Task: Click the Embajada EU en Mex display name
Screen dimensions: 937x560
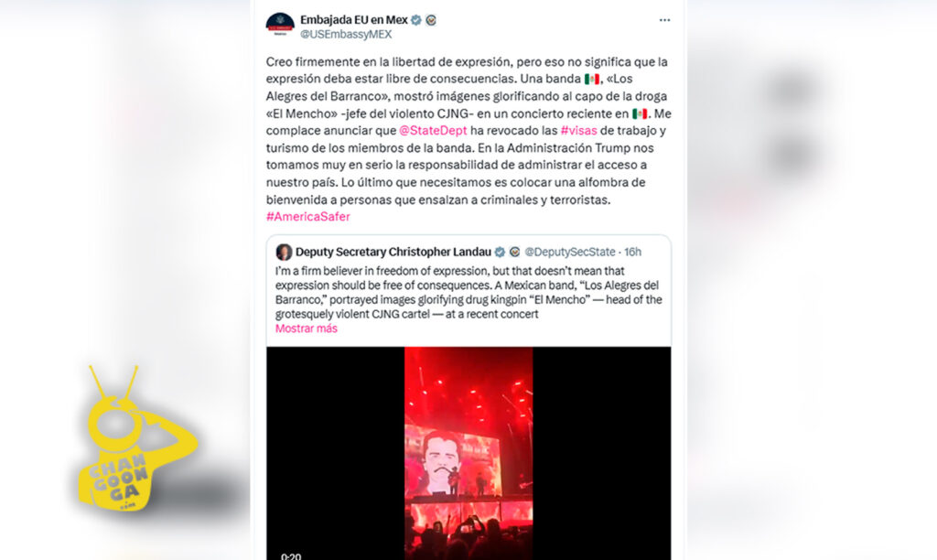Action: (354, 20)
